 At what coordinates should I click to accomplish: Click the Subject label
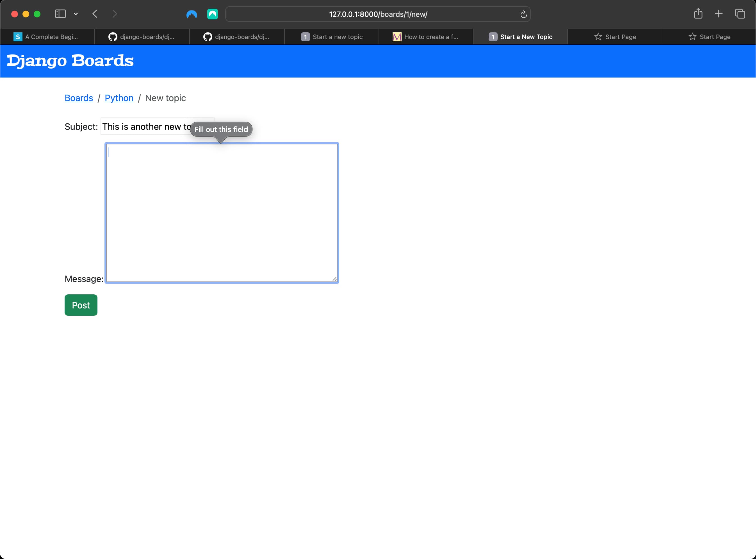coord(81,127)
